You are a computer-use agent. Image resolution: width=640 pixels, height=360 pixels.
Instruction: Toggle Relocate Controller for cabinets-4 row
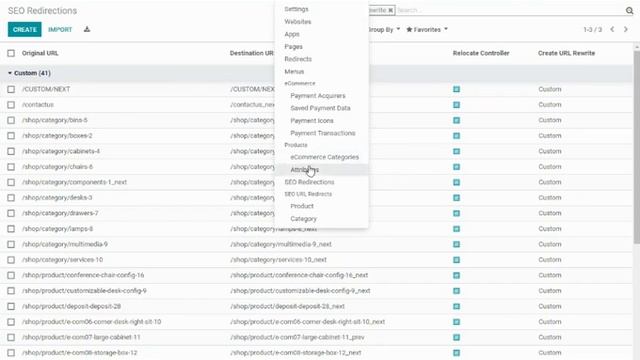point(456,151)
